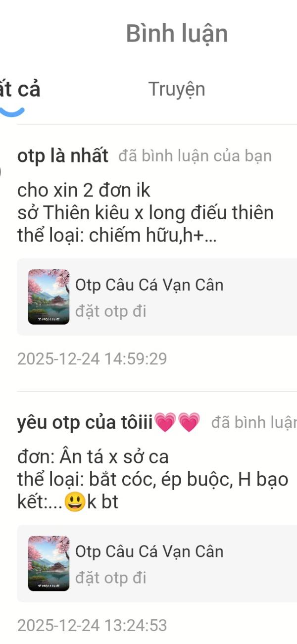This screenshot has width=297, height=644.
Task: Tap the Bình luận page title
Action: click(x=177, y=34)
